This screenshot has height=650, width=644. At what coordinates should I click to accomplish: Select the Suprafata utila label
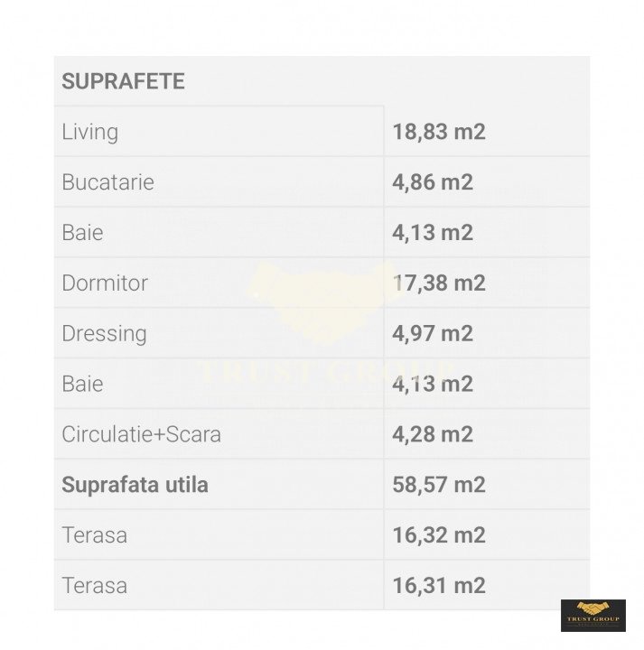[135, 485]
